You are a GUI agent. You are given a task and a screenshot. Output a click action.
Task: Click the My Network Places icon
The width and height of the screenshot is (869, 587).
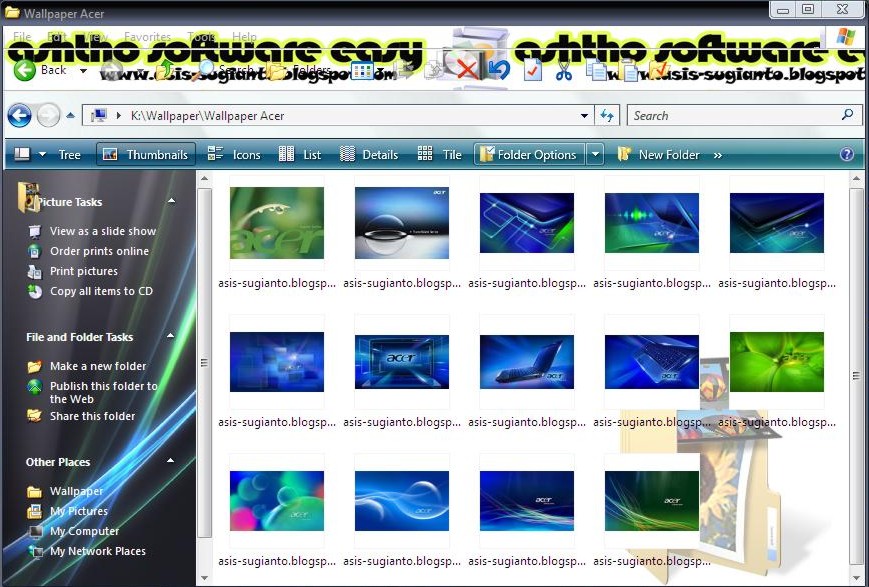(x=35, y=552)
